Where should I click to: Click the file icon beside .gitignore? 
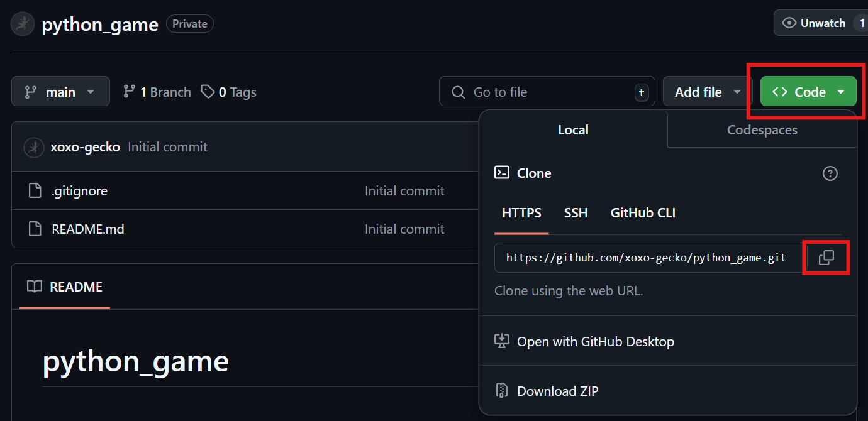(x=35, y=190)
